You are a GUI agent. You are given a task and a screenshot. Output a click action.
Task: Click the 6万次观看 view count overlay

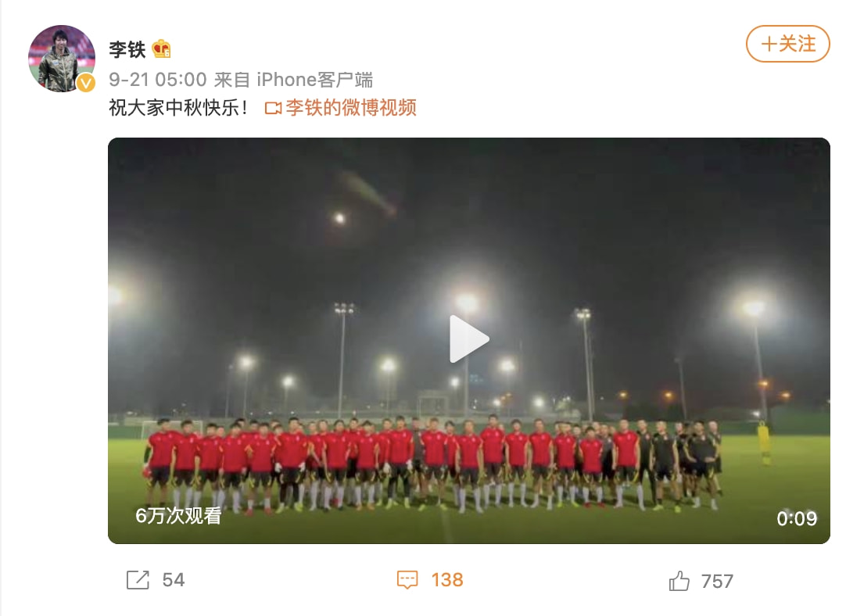[x=178, y=516]
